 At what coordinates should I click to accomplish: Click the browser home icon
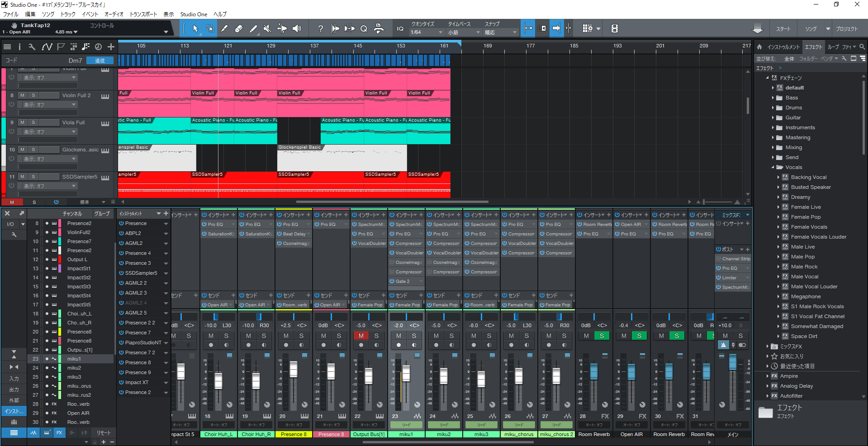tap(759, 47)
